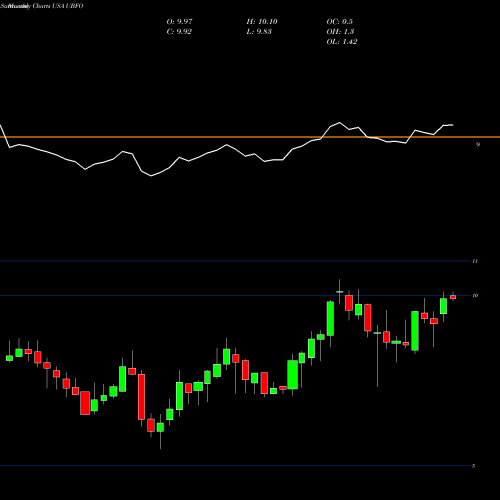The height and width of the screenshot is (500, 500).
Task: Click axis label 9 beside the orange line
Action: click(x=478, y=144)
